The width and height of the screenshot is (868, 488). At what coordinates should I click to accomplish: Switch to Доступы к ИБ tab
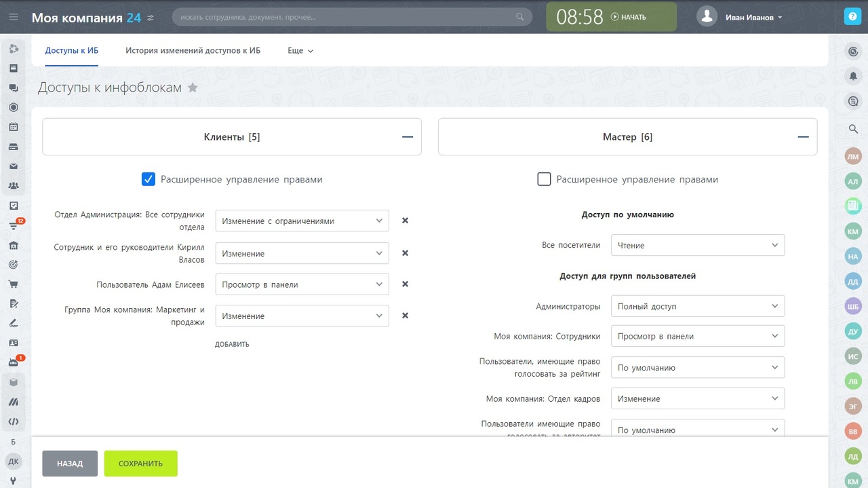(x=72, y=51)
